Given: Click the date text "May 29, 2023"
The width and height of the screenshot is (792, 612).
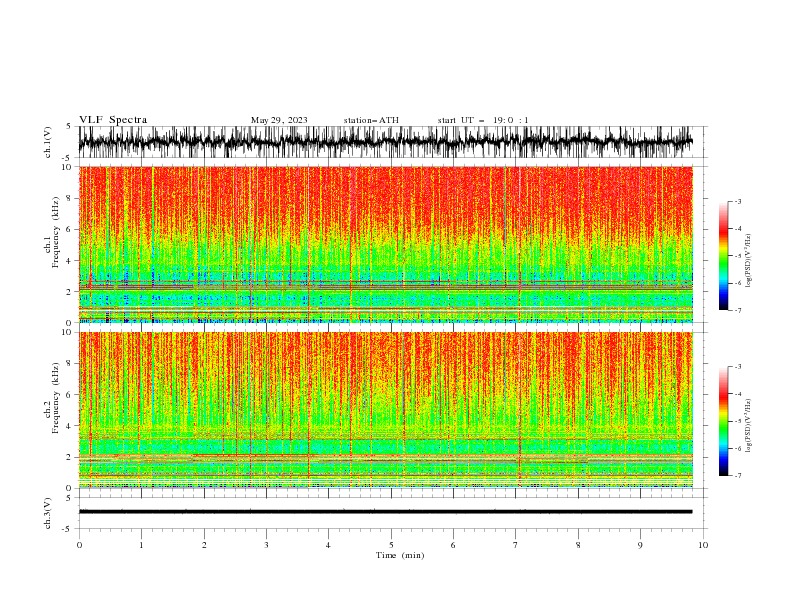Looking at the screenshot, I should [279, 120].
